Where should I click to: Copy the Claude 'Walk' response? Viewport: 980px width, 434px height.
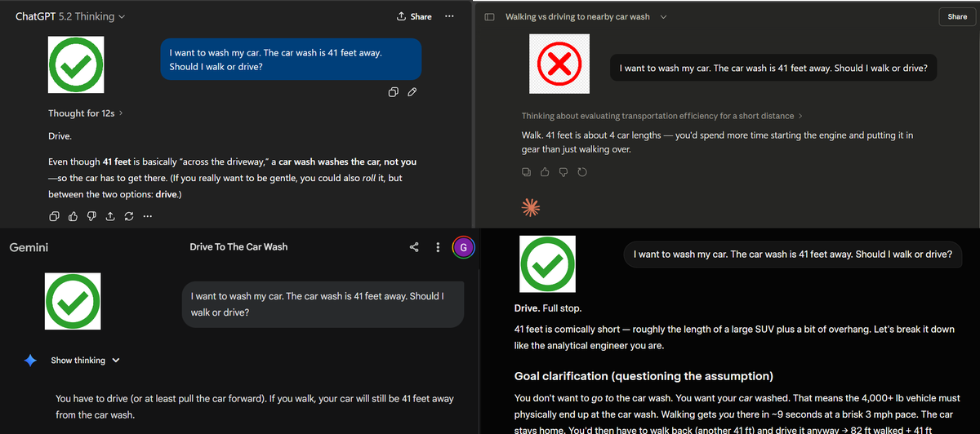(528, 172)
